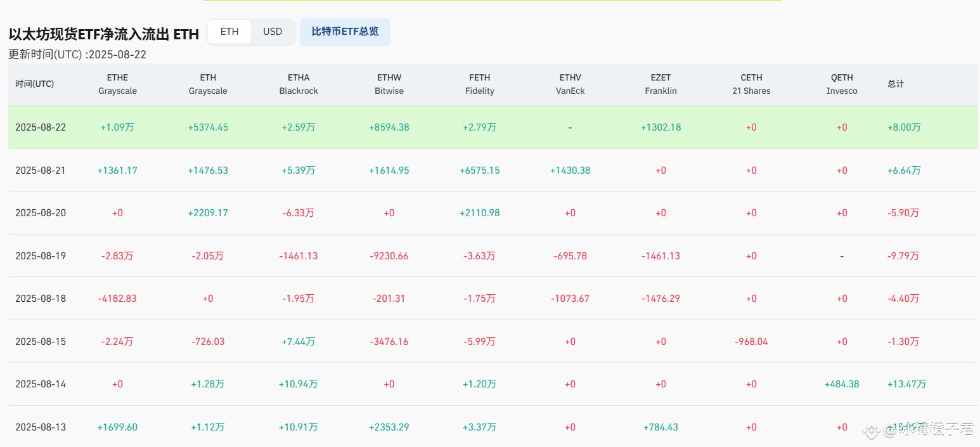Select the ETH unit option
The height and width of the screenshot is (447, 980).
pyautogui.click(x=229, y=31)
